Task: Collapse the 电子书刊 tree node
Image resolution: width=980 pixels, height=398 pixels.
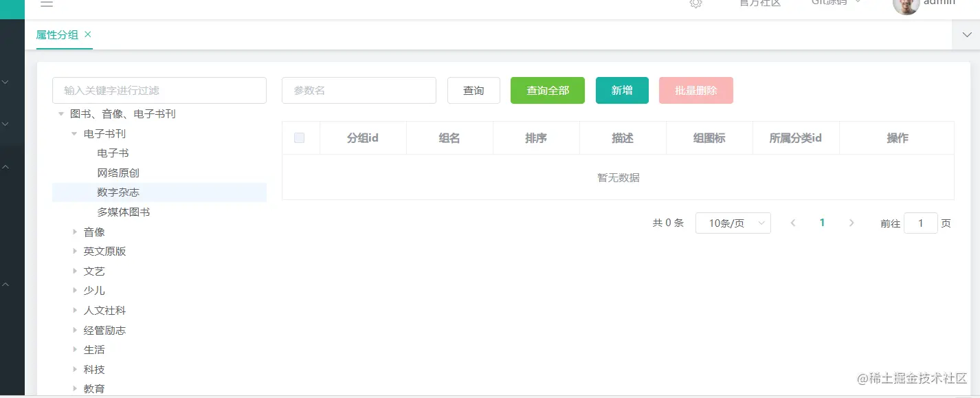Action: (75, 134)
